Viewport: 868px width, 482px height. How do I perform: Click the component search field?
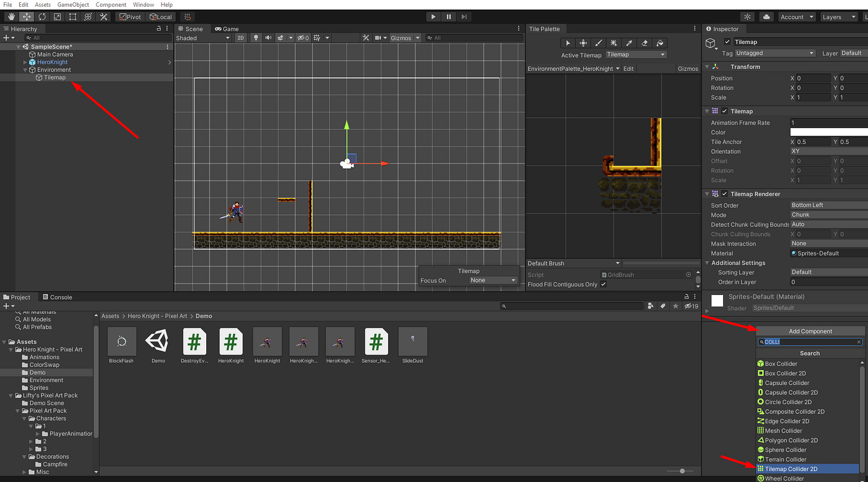point(810,342)
